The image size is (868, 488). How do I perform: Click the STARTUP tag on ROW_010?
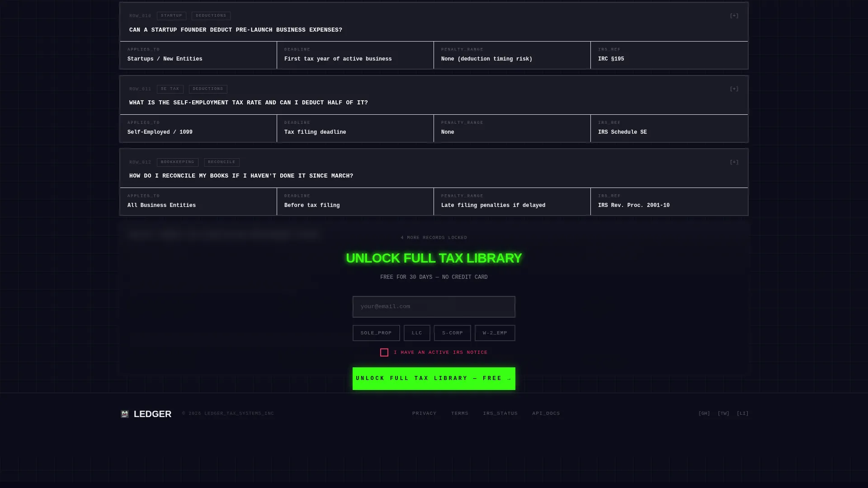pos(171,16)
